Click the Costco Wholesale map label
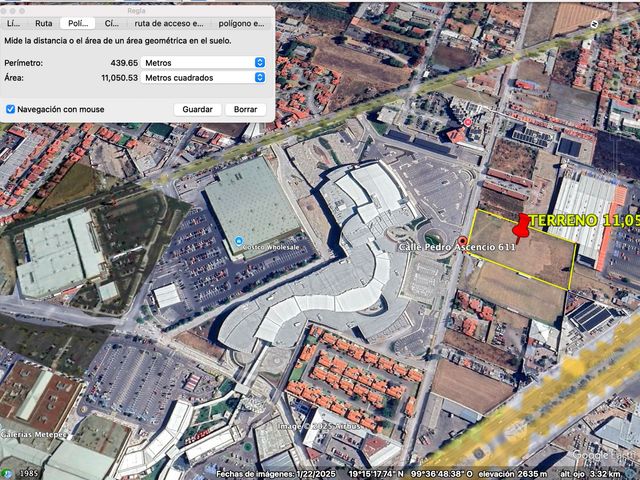 click(271, 247)
